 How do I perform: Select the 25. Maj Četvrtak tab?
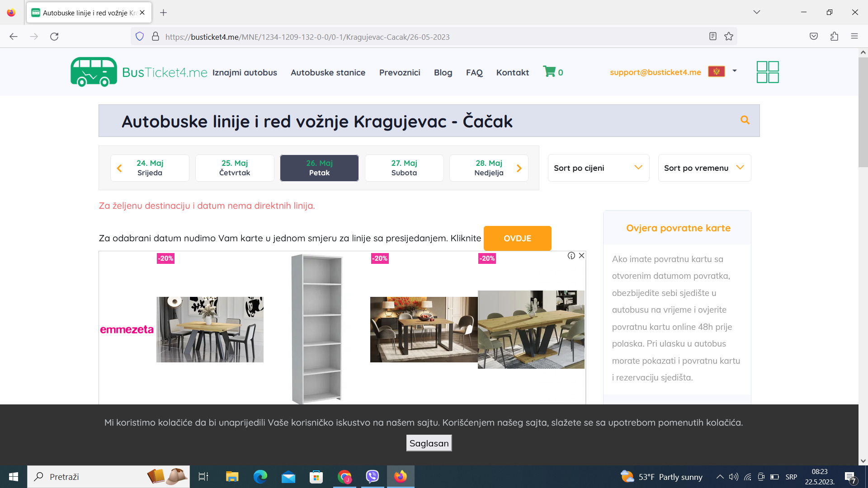(x=234, y=168)
